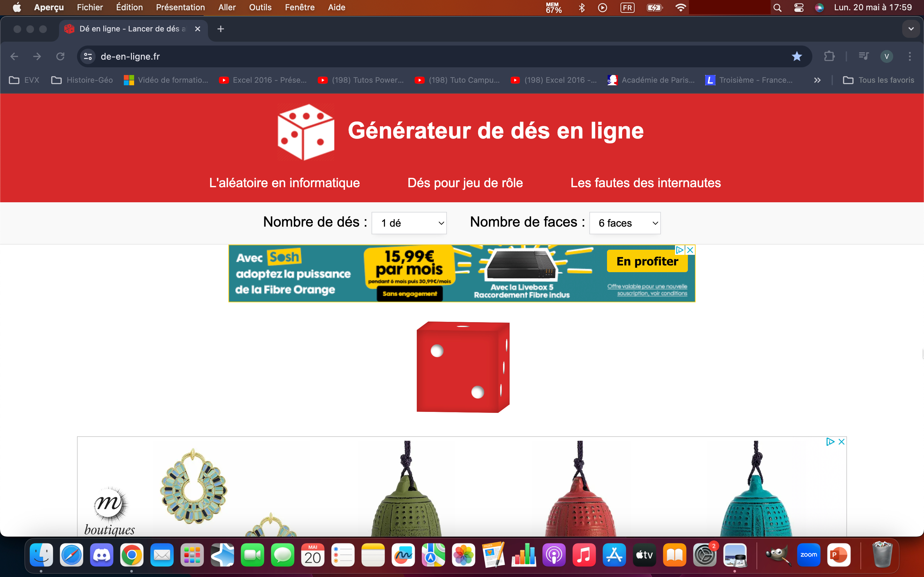
Task: Show hidden bookmarks with double chevron
Action: tap(817, 80)
